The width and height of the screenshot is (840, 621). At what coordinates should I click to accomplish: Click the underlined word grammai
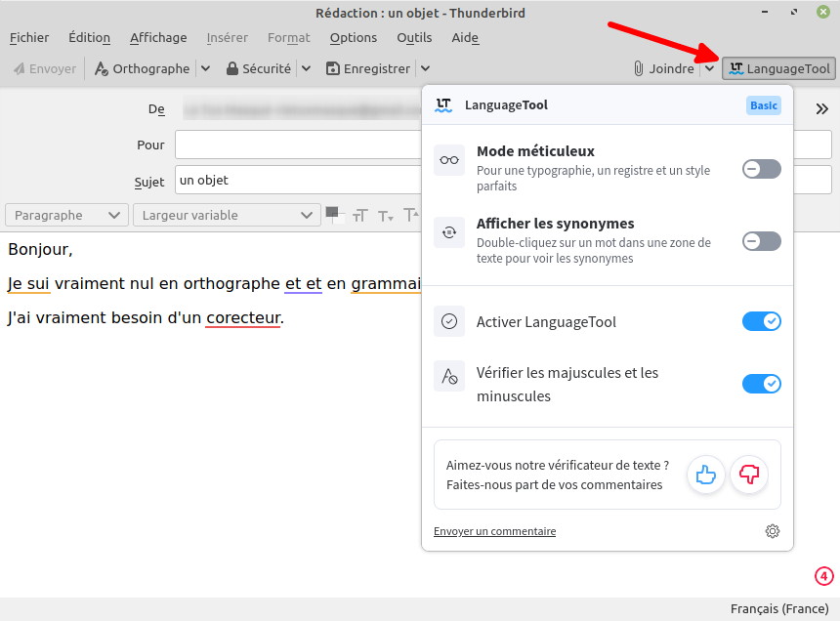pos(386,283)
